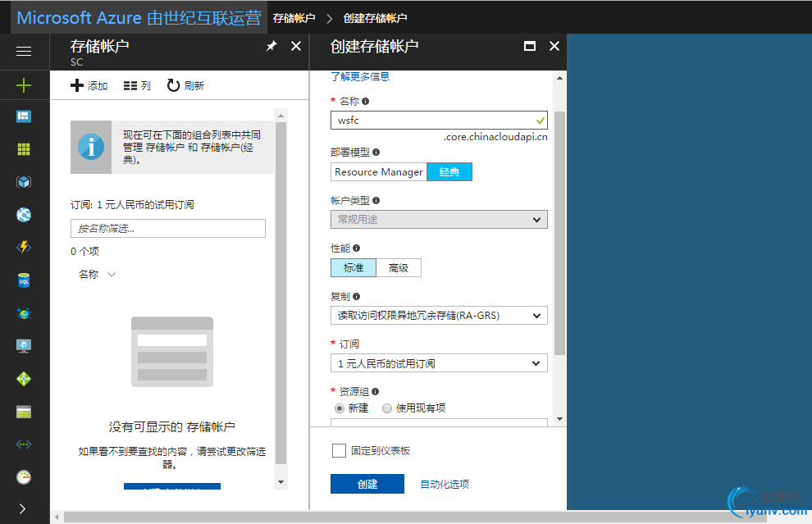Open the 自动化选项 link

pyautogui.click(x=445, y=484)
